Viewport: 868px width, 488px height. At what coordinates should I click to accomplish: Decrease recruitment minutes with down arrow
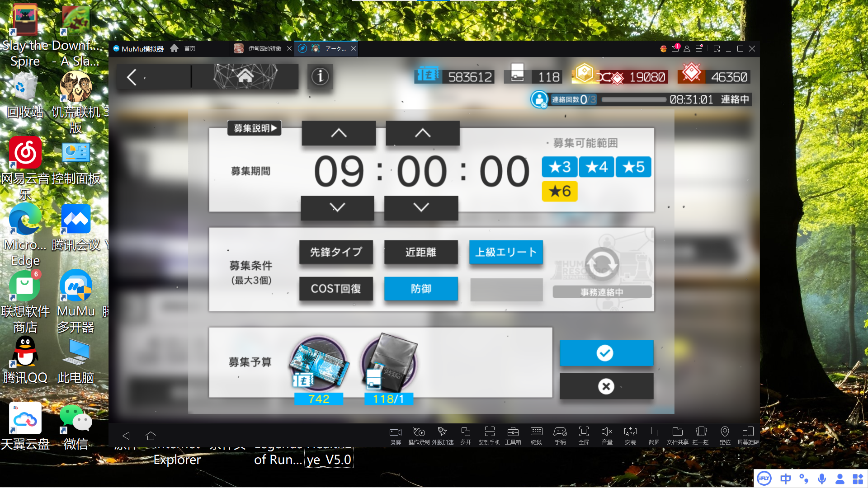(x=421, y=207)
